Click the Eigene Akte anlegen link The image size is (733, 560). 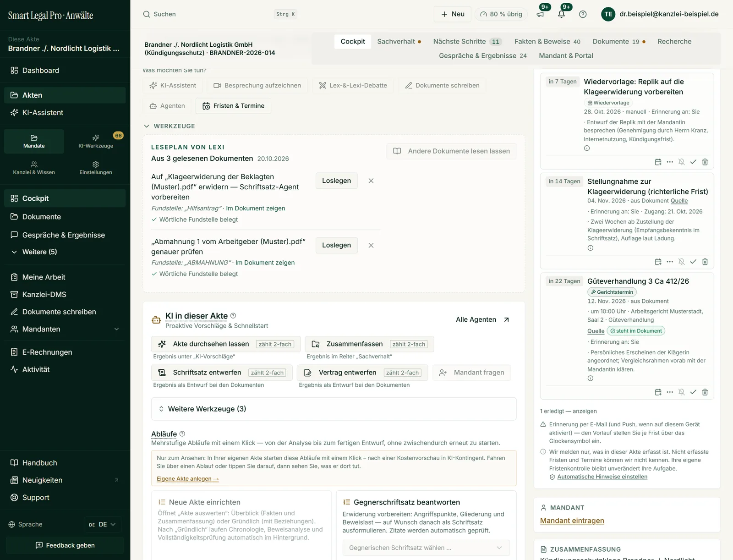188,478
